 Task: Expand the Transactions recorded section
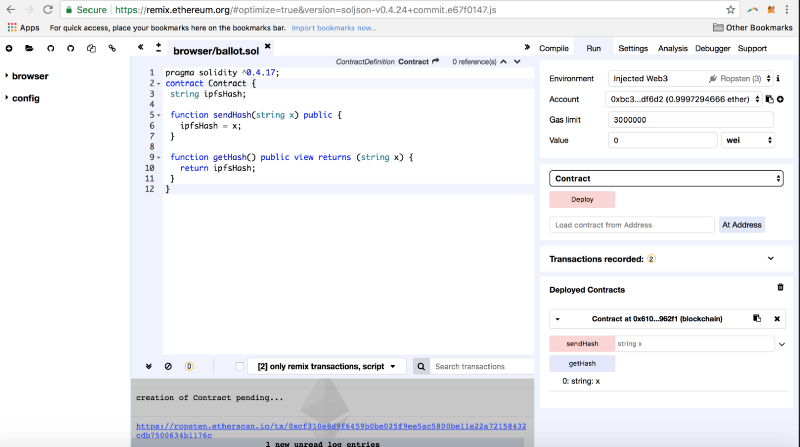770,258
